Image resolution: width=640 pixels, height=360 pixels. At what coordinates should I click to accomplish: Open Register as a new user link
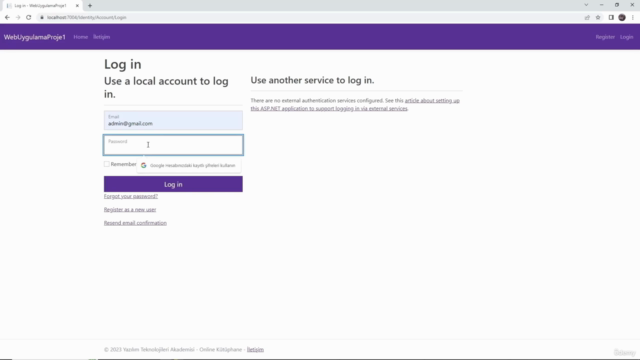pyautogui.click(x=130, y=209)
